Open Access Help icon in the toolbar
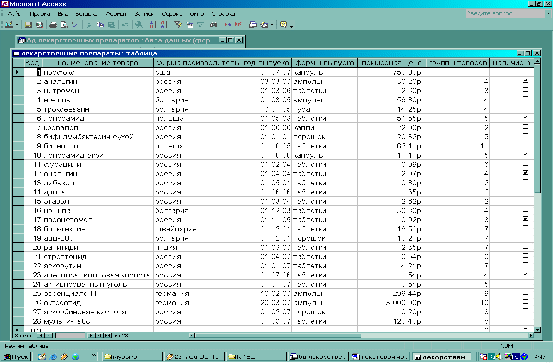The height and width of the screenshot is (363, 554). point(283,25)
